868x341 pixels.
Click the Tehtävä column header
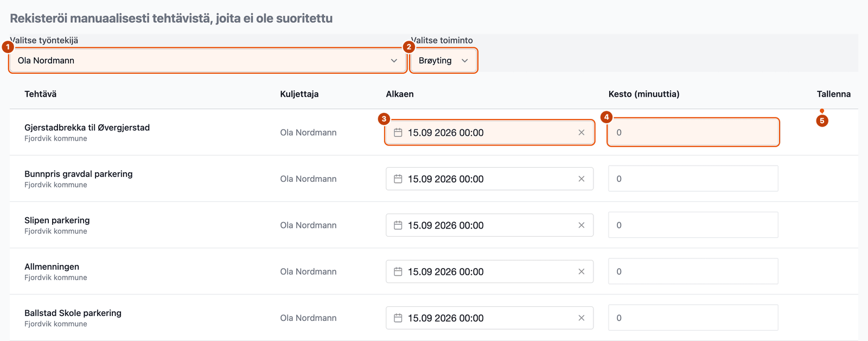40,94
